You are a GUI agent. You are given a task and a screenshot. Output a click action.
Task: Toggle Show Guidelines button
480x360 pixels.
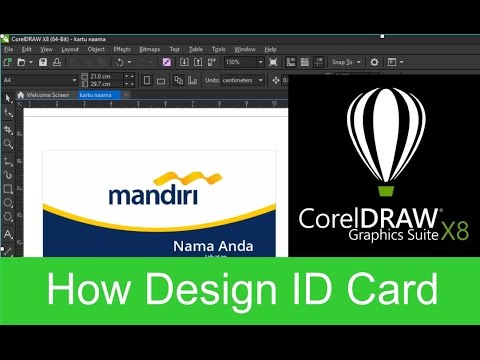click(319, 62)
